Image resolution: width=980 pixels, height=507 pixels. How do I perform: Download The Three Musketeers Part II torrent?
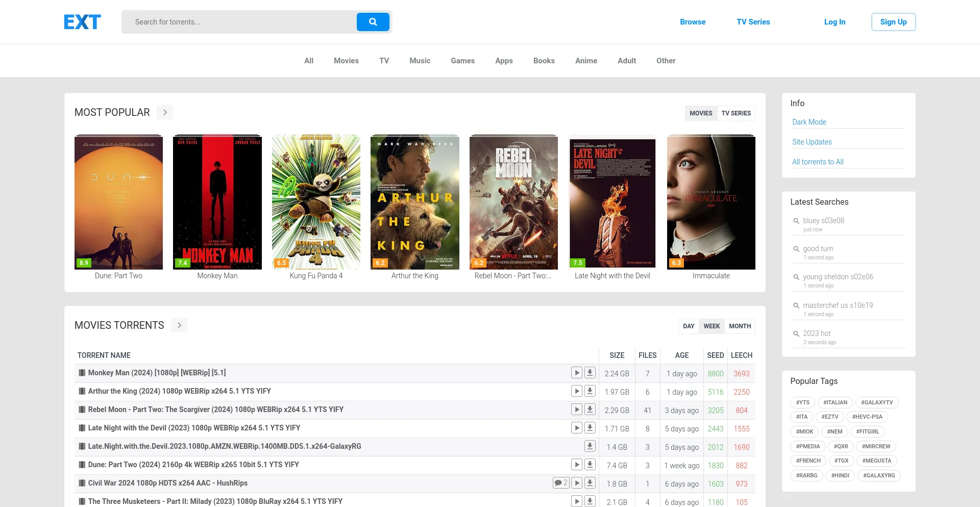[x=590, y=501]
